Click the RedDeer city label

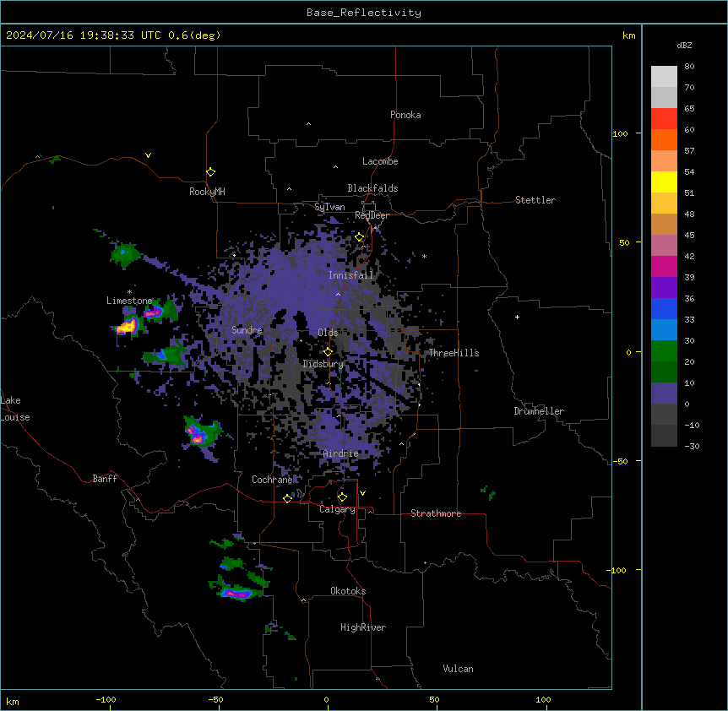click(x=372, y=215)
